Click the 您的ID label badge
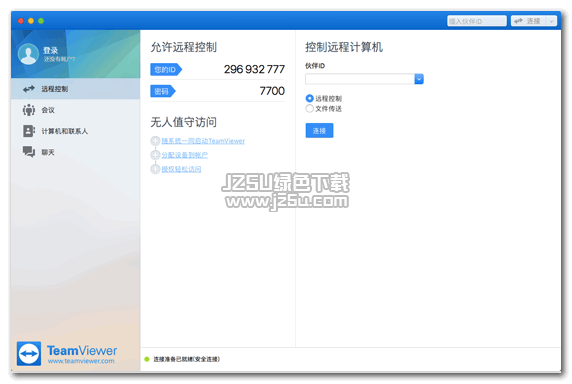 pos(166,70)
